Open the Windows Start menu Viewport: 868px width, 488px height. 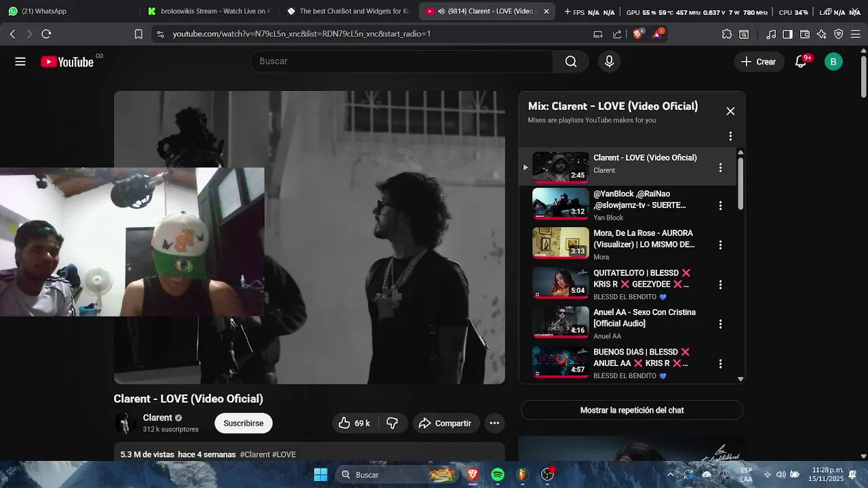pos(321,474)
